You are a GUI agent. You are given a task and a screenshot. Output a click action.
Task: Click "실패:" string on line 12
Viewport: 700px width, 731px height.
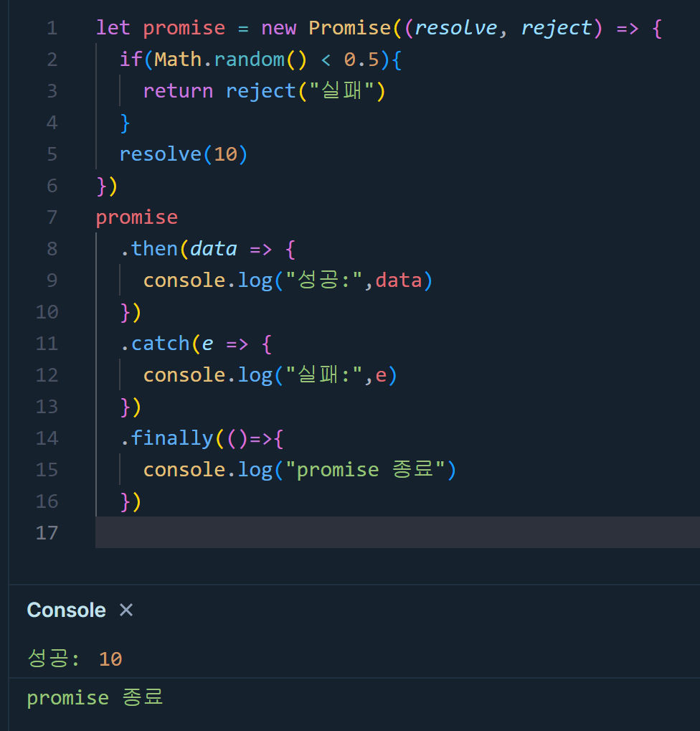click(x=324, y=375)
